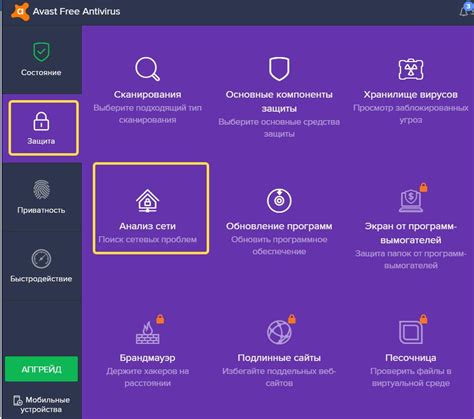
Task: Open the Быстродействие gauge icon
Action: pos(41,259)
